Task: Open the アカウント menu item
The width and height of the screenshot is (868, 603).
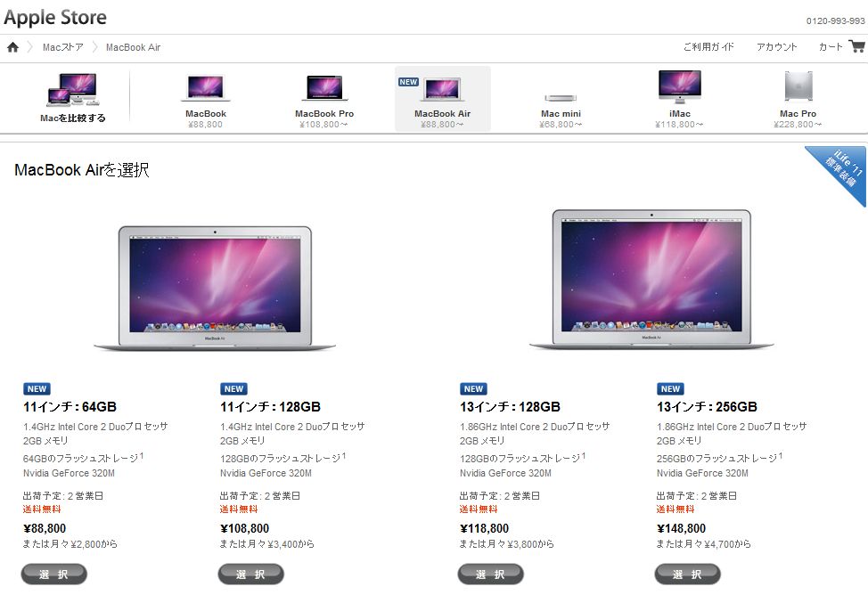Action: pos(777,47)
